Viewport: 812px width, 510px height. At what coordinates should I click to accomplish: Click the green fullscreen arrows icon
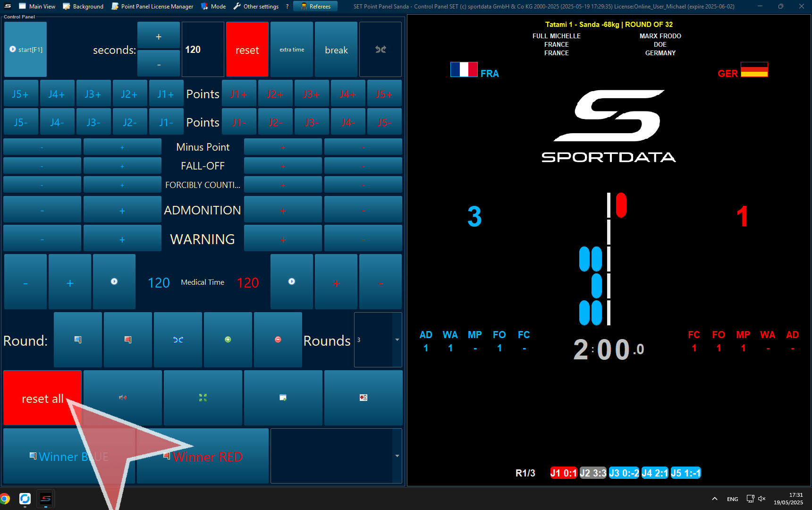(x=203, y=398)
